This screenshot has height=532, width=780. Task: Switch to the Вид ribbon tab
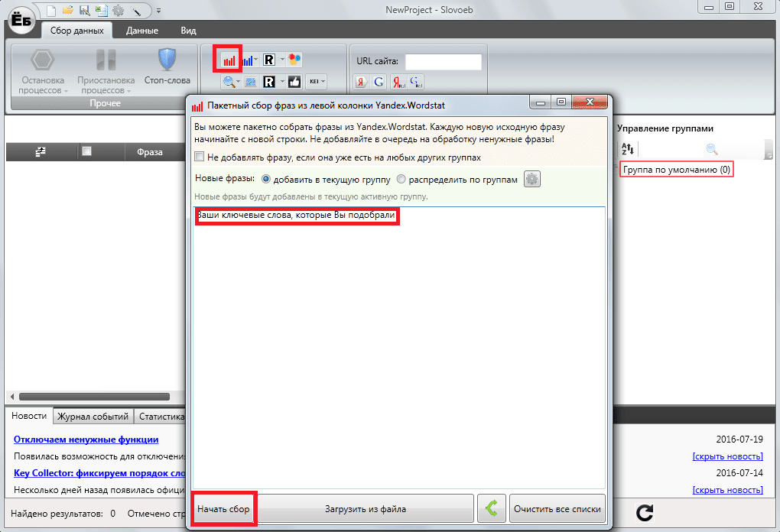click(x=188, y=31)
